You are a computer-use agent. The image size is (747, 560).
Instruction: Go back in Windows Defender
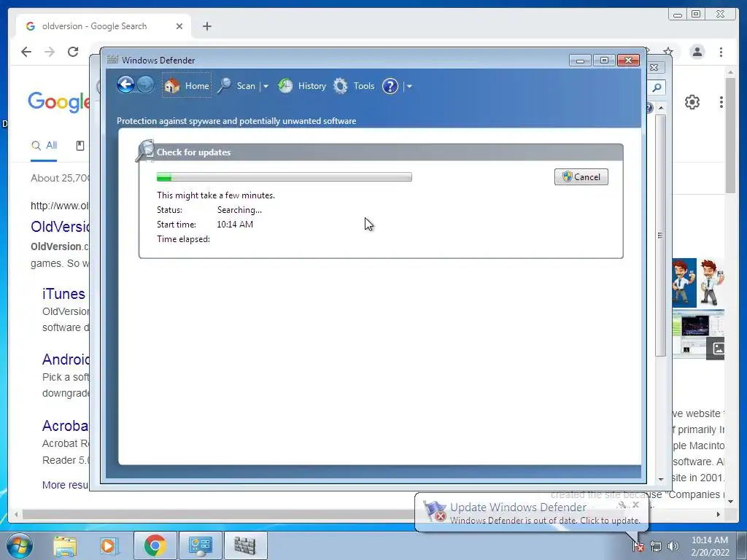[125, 85]
